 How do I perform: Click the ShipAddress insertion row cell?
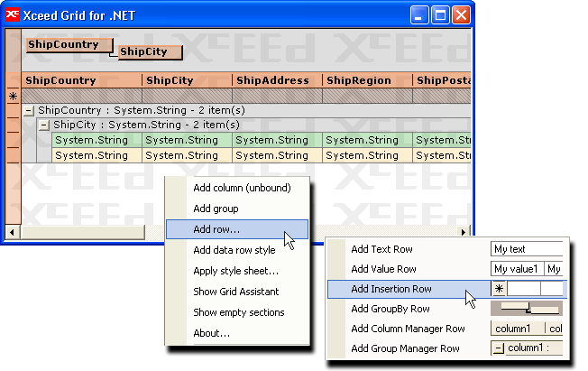[277, 96]
